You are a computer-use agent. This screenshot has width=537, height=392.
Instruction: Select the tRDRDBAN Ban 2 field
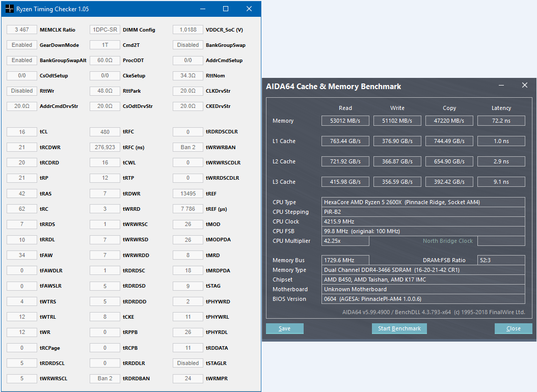[x=105, y=378]
